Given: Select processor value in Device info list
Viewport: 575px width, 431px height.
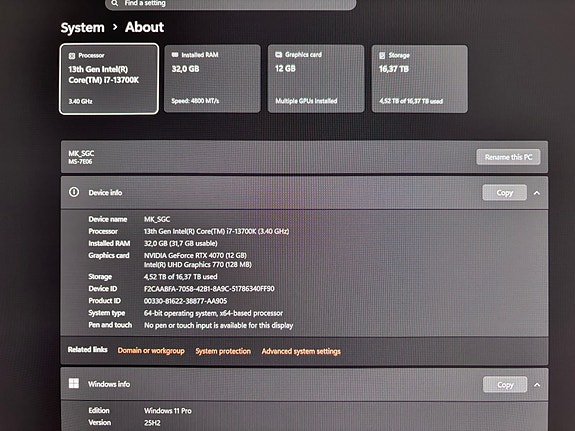Looking at the screenshot, I should 216,231.
